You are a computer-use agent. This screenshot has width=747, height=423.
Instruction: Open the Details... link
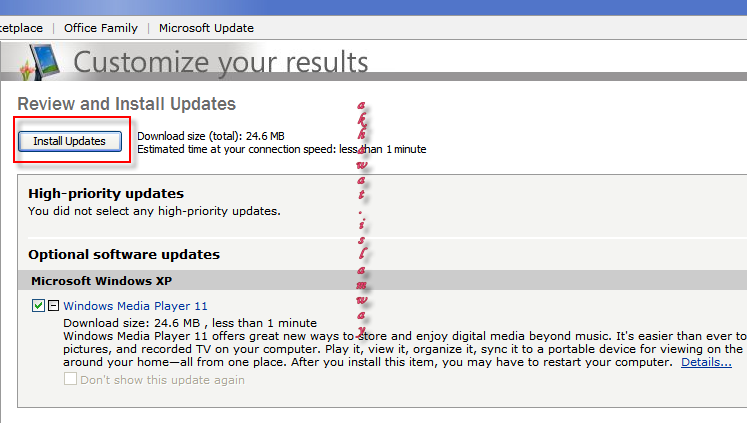706,362
